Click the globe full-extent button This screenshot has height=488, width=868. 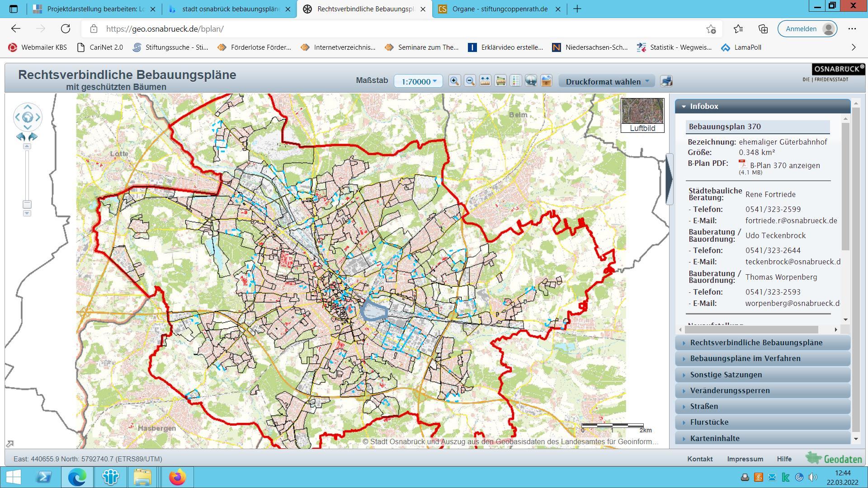[28, 117]
